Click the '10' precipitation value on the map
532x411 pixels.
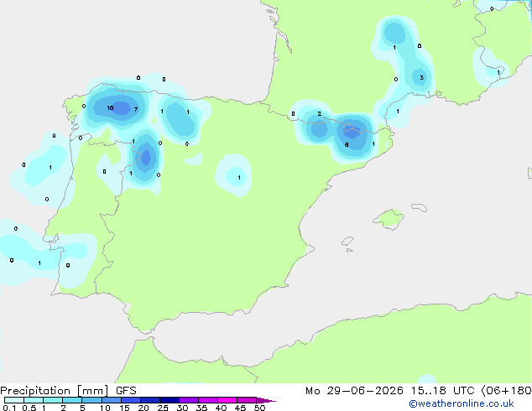[110, 108]
